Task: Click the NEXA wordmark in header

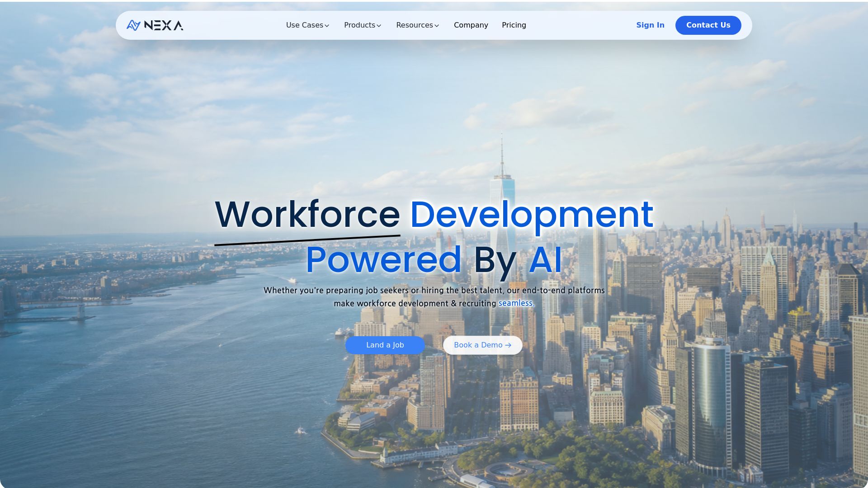Action: tap(163, 25)
